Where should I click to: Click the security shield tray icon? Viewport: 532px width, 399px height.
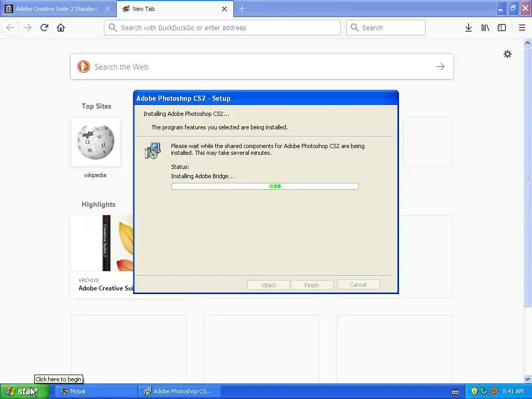(x=474, y=391)
